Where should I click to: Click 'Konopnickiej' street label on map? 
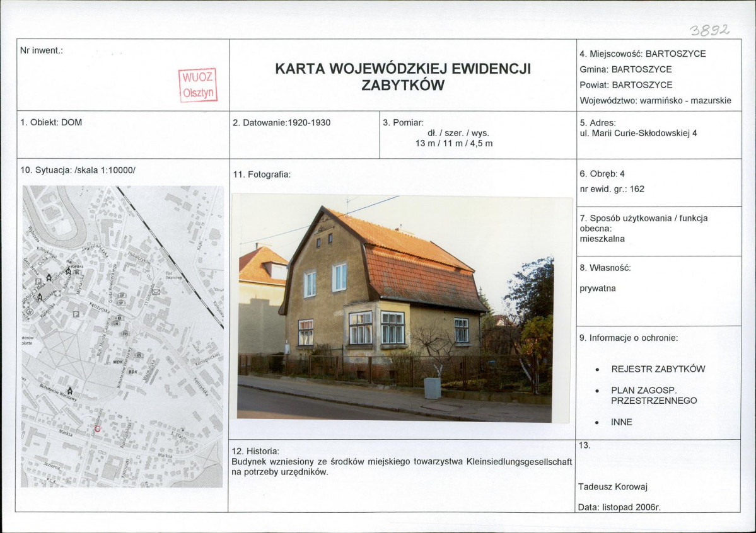(x=208, y=360)
